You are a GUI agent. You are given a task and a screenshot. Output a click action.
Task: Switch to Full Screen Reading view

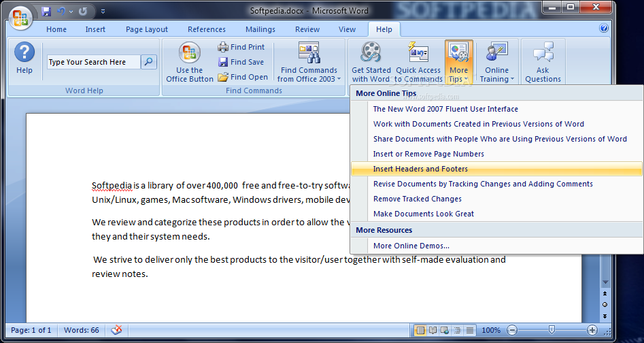point(433,330)
